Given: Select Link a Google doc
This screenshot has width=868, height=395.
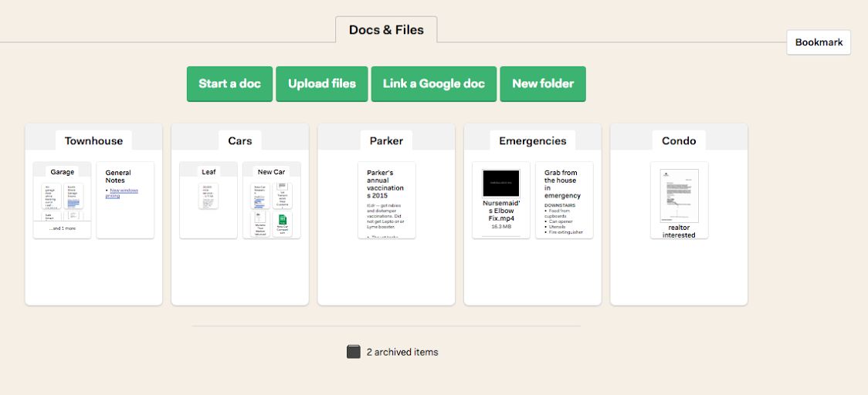Looking at the screenshot, I should [x=434, y=84].
